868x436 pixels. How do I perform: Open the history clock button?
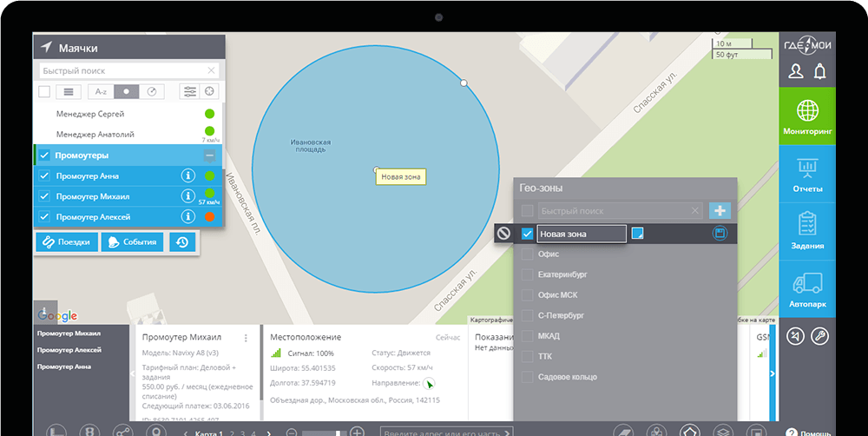click(181, 243)
